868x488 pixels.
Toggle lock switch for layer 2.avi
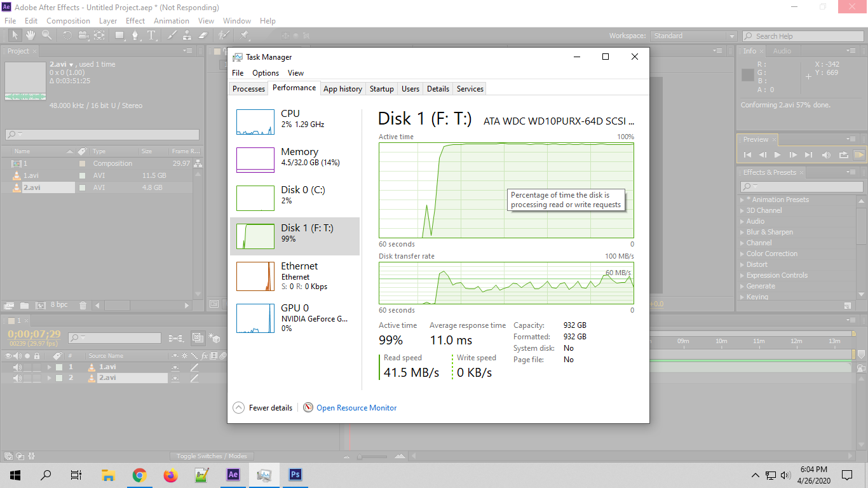[x=37, y=378]
